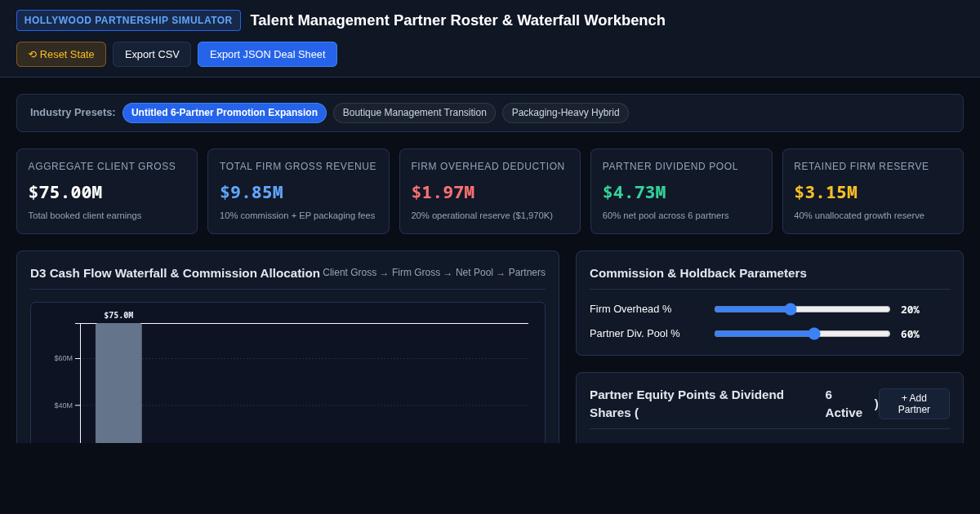The image size is (980, 514).
Task: Select Boutique Management Transition preset
Action: 414,113
